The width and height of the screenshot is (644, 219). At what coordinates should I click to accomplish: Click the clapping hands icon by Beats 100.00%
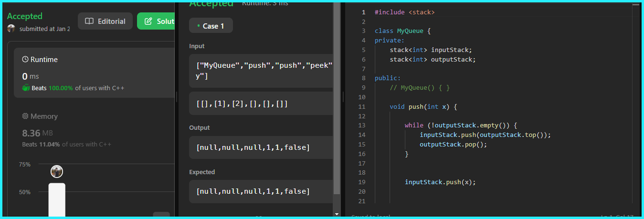pos(25,87)
